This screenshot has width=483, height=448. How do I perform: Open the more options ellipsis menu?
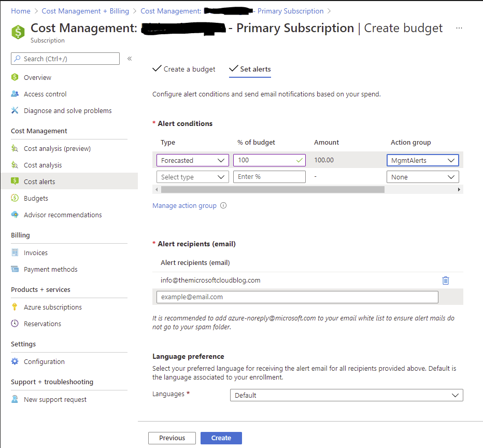459,28
